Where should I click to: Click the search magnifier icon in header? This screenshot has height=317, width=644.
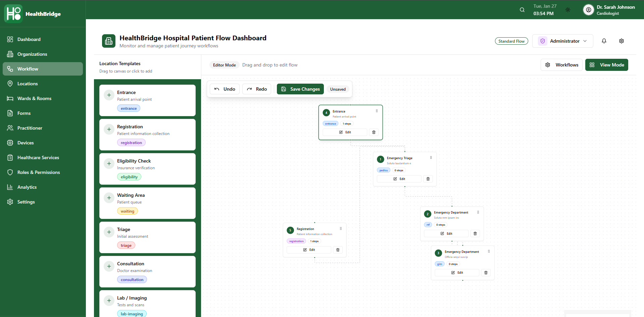pos(522,10)
